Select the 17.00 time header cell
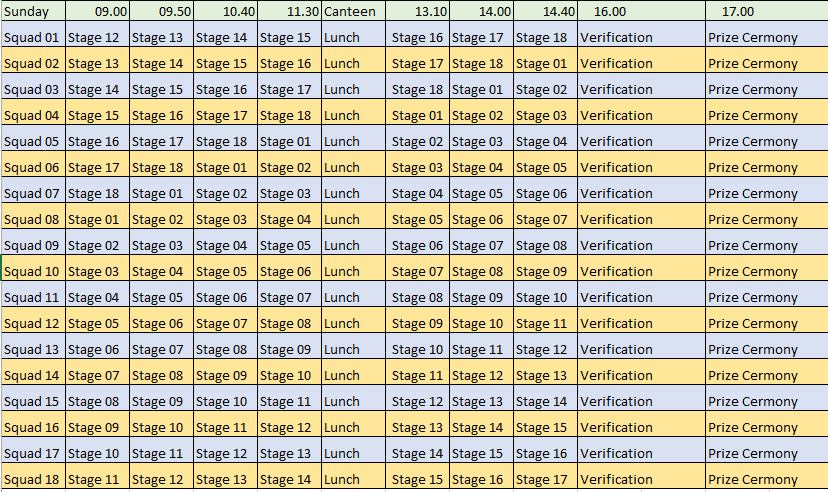 coord(766,11)
